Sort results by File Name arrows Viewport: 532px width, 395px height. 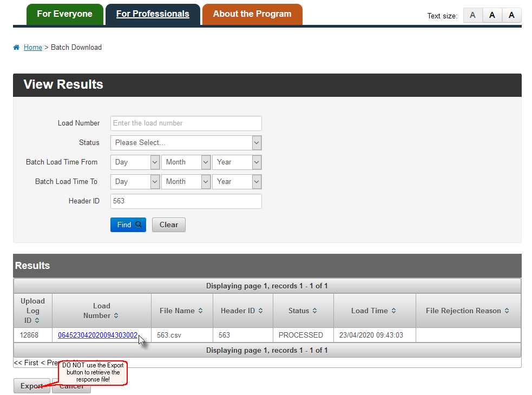(x=201, y=311)
